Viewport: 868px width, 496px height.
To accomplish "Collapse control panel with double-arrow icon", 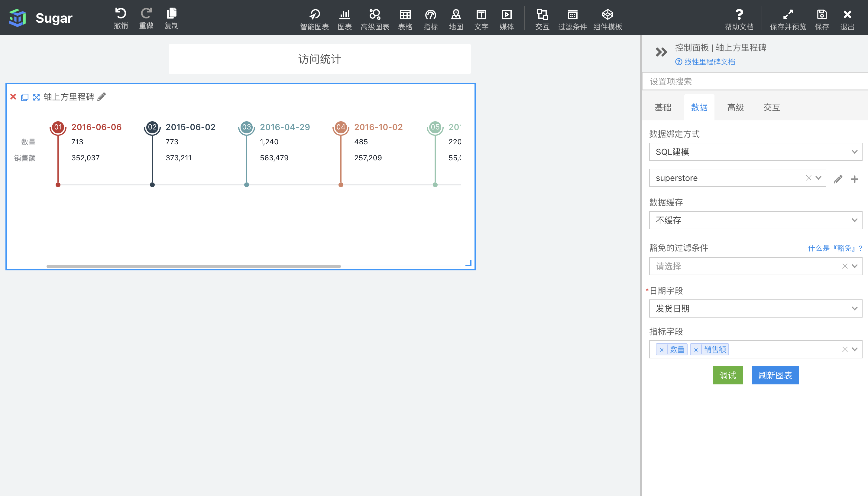I will [661, 52].
